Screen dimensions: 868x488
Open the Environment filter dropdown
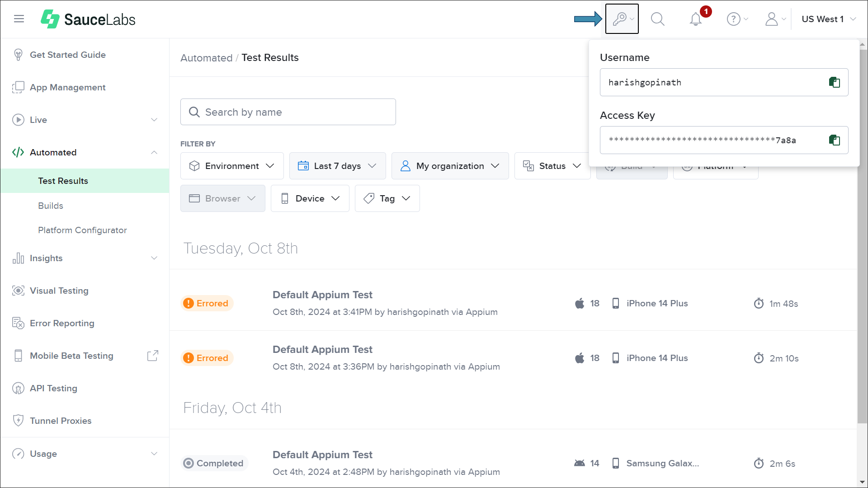click(232, 166)
